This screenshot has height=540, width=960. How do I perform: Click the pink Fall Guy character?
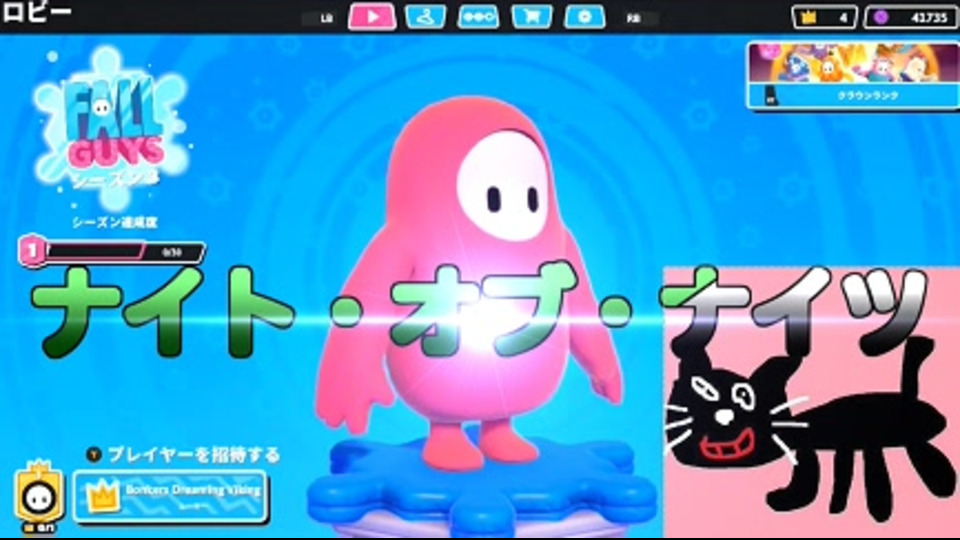(x=470, y=282)
